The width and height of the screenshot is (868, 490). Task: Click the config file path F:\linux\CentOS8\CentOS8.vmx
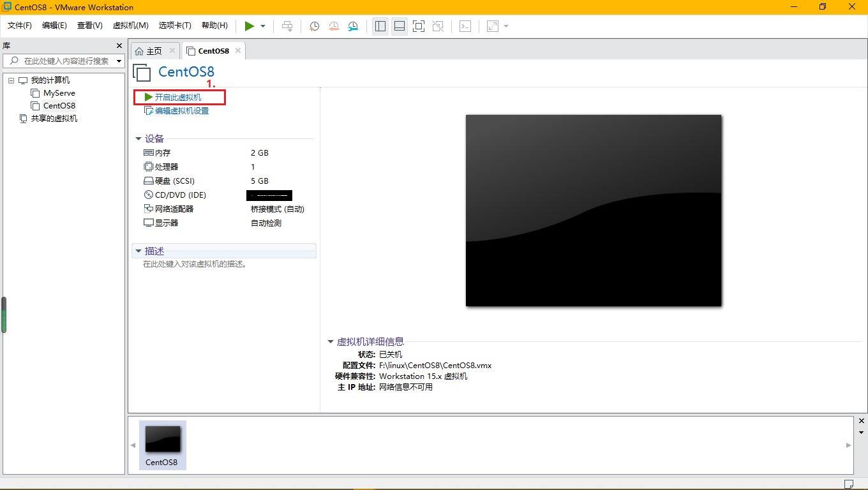435,366
